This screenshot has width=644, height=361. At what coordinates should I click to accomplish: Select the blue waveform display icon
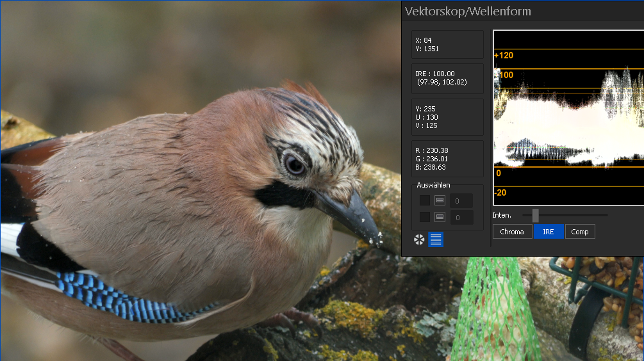pyautogui.click(x=436, y=239)
